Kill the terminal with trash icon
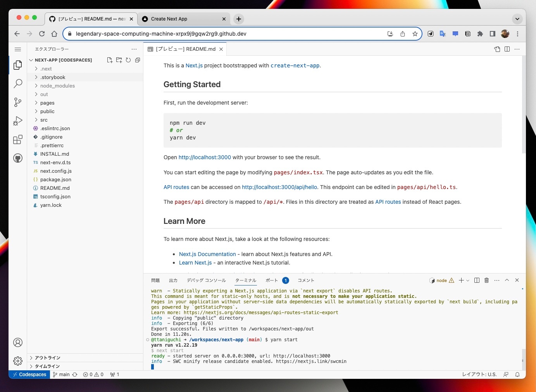 coord(487,280)
